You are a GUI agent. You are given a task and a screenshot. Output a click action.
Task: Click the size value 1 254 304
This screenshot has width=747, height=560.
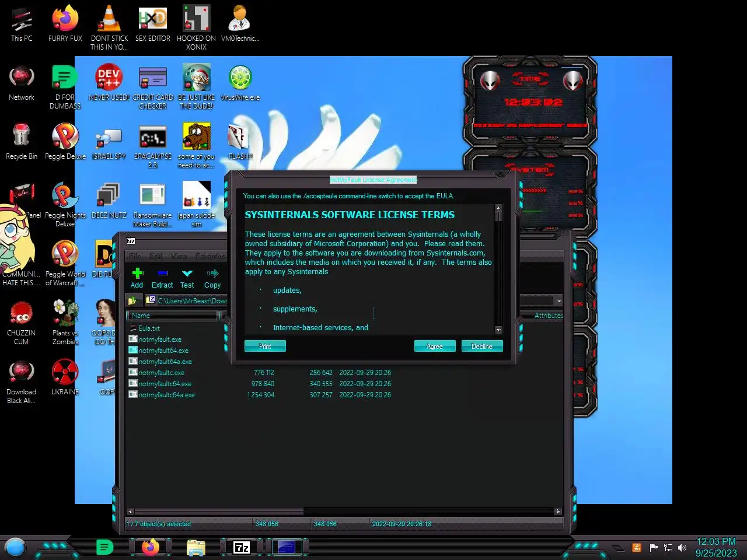260,395
